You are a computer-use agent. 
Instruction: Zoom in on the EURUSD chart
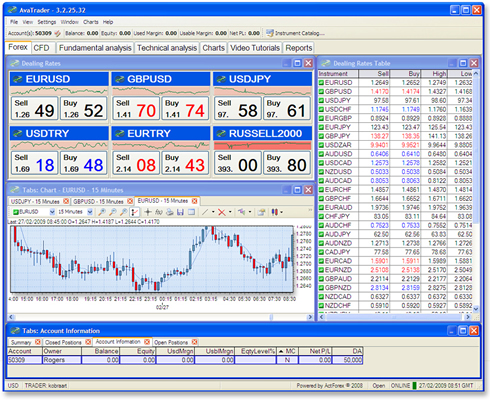point(102,212)
